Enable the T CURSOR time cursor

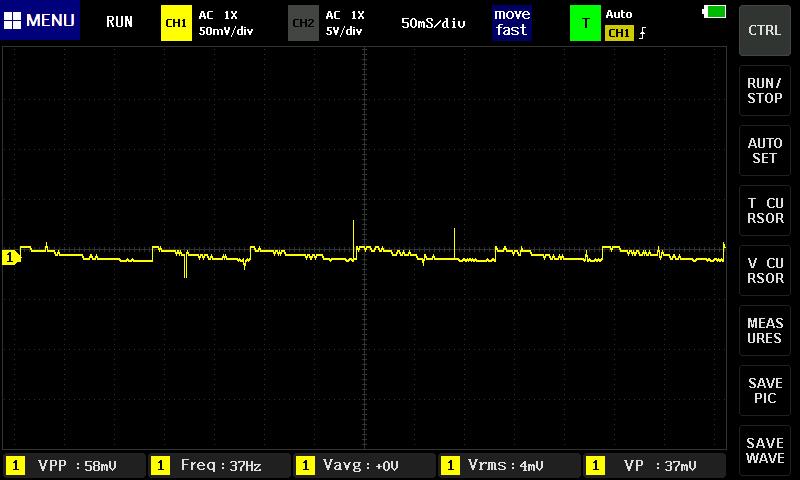[x=764, y=210]
